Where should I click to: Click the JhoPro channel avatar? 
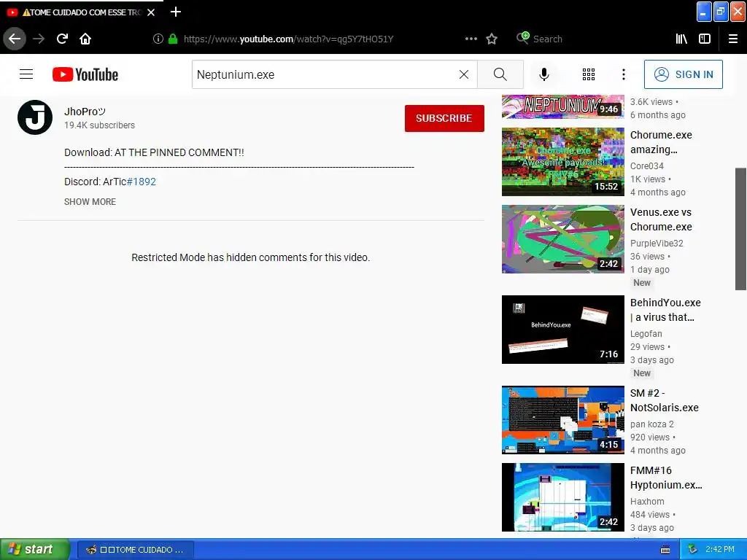(35, 117)
